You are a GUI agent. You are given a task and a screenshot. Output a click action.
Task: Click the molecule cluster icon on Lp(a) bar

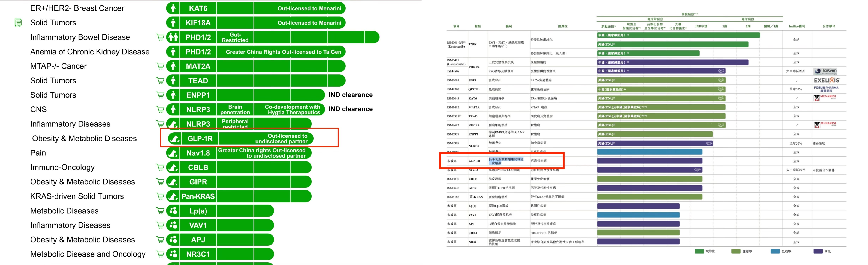[173, 211]
